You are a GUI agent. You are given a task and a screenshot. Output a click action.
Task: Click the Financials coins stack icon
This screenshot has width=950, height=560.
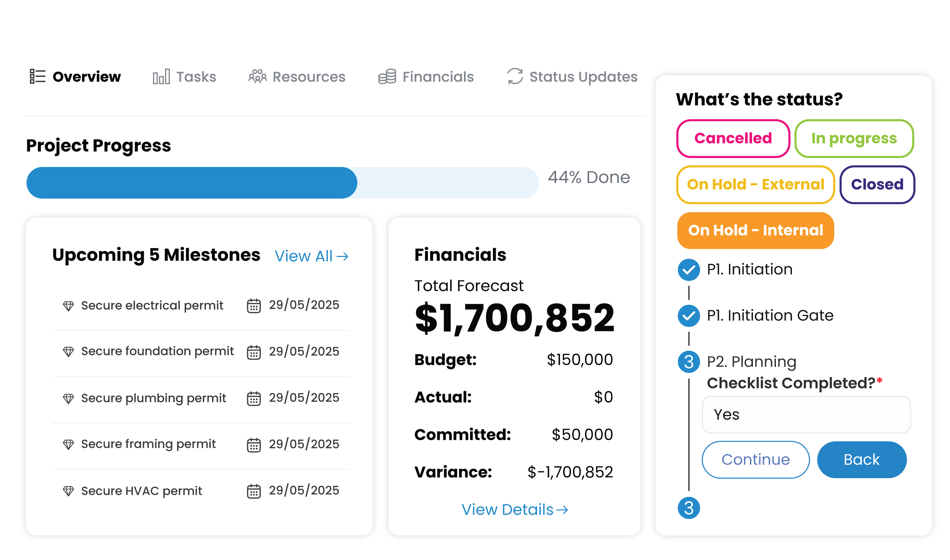[x=387, y=76]
